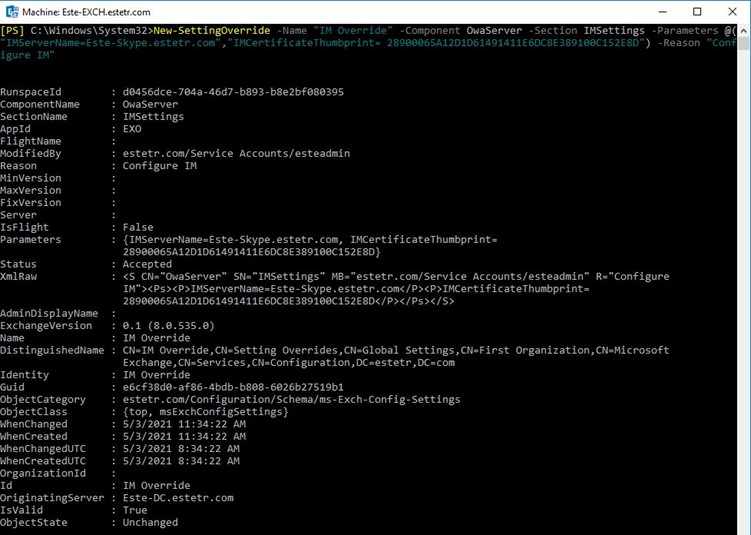Image resolution: width=751 pixels, height=535 pixels.
Task: Click the OrganizationId property label
Action: click(x=43, y=473)
